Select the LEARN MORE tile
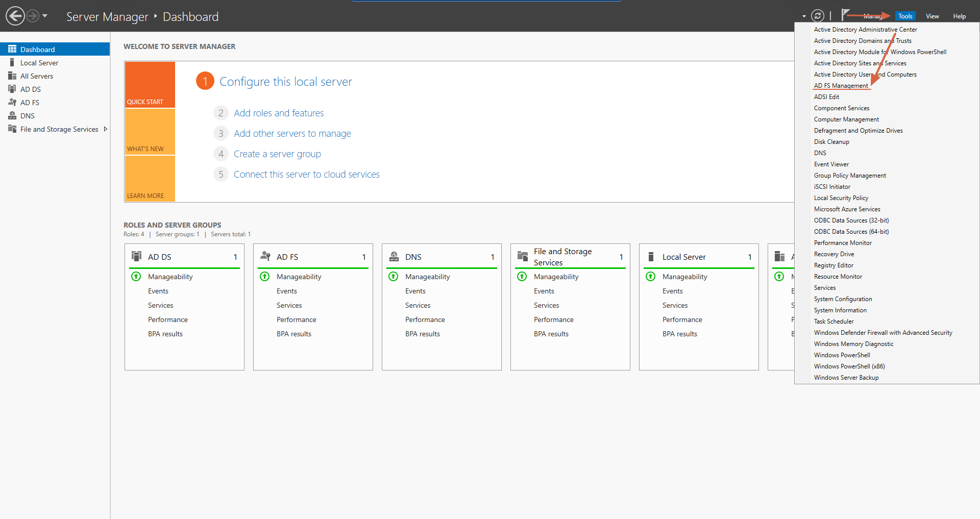Screen dimensions: 980x519 click(150, 179)
